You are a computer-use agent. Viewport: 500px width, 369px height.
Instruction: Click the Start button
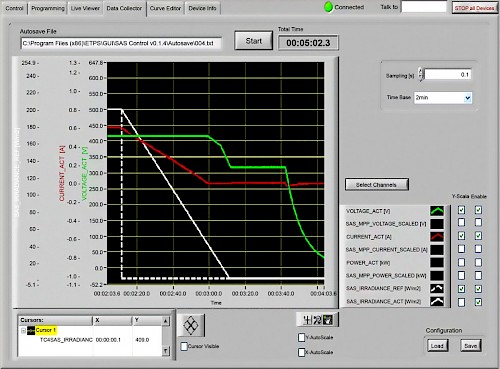click(253, 41)
